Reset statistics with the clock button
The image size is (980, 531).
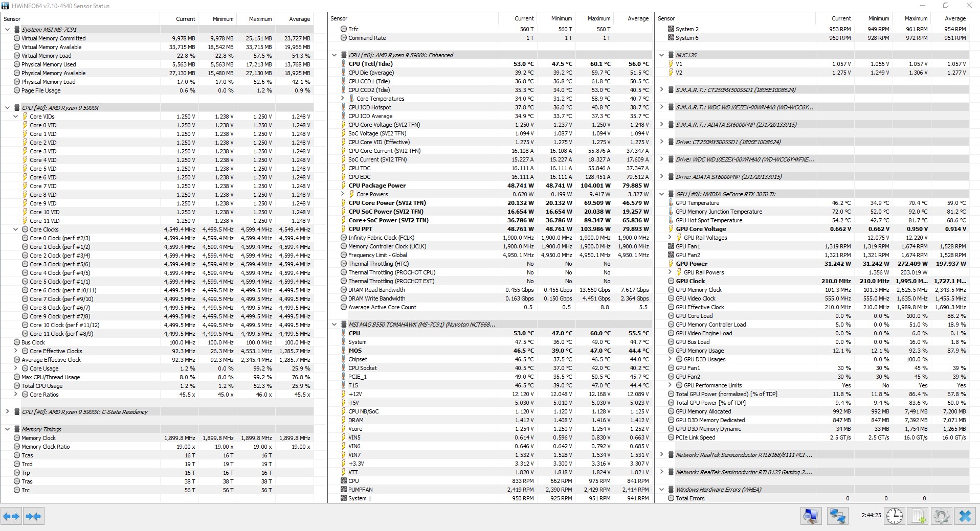[895, 516]
